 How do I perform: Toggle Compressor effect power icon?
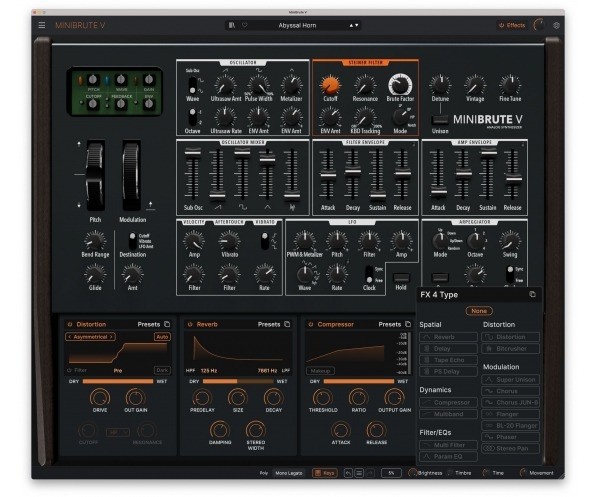coord(310,324)
